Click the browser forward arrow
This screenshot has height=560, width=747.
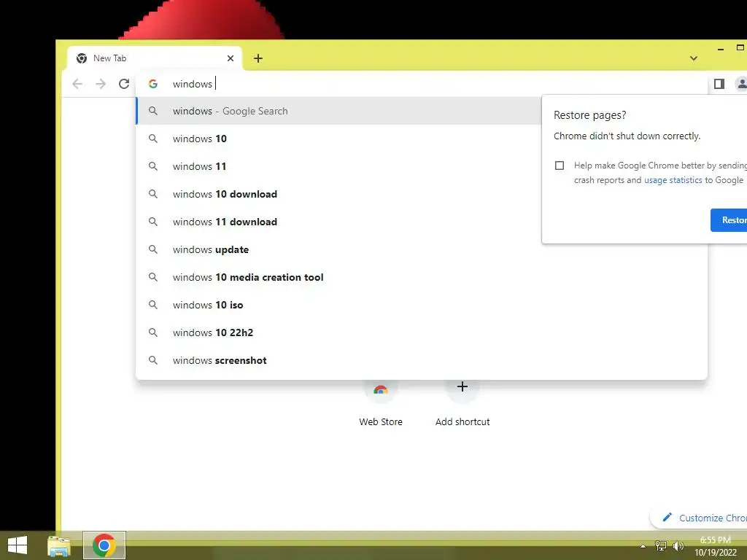[x=101, y=85]
